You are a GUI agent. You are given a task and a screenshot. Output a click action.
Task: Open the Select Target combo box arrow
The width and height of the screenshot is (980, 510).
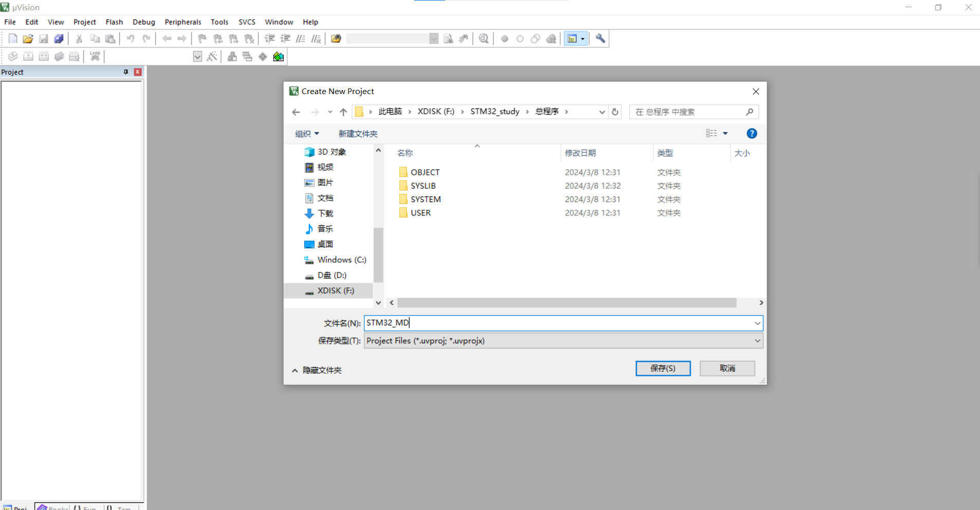197,57
